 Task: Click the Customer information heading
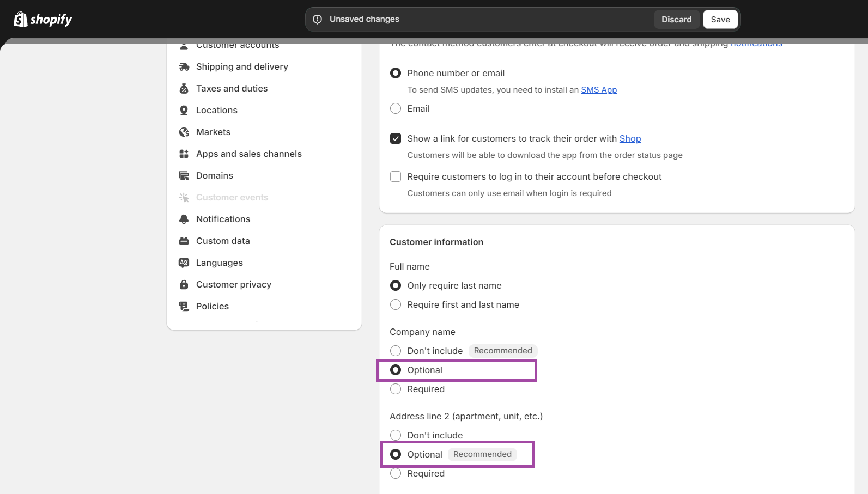tap(436, 242)
